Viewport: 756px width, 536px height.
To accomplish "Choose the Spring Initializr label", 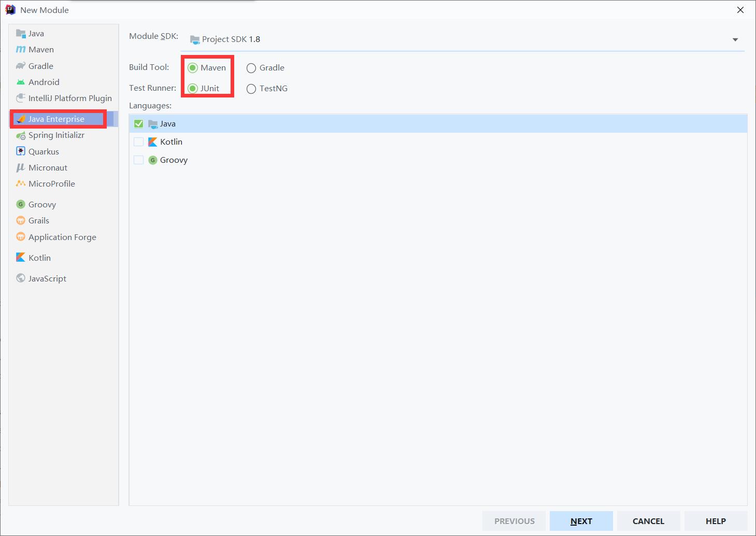I will coord(56,135).
